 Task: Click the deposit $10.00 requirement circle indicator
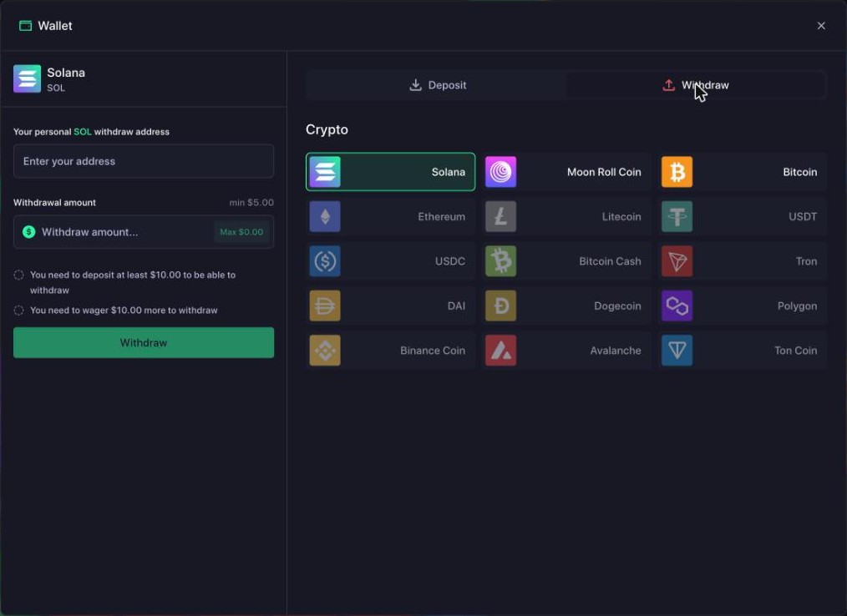tap(18, 275)
